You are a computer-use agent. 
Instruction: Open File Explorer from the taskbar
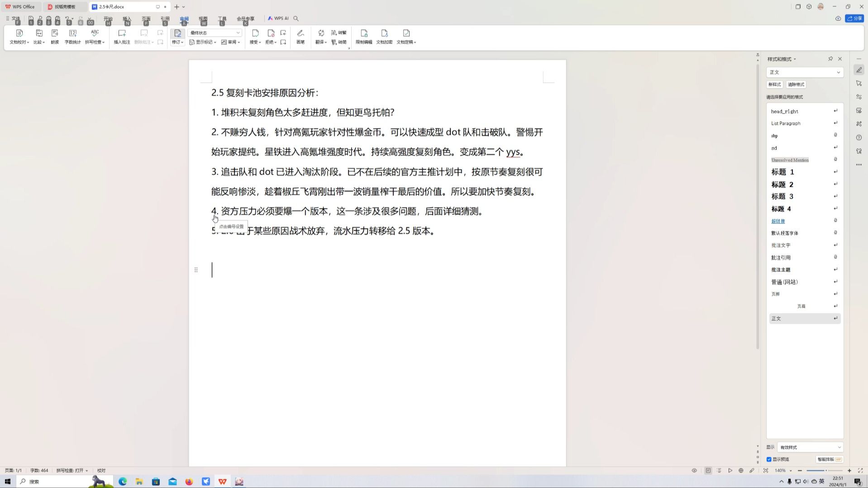pyautogui.click(x=139, y=482)
